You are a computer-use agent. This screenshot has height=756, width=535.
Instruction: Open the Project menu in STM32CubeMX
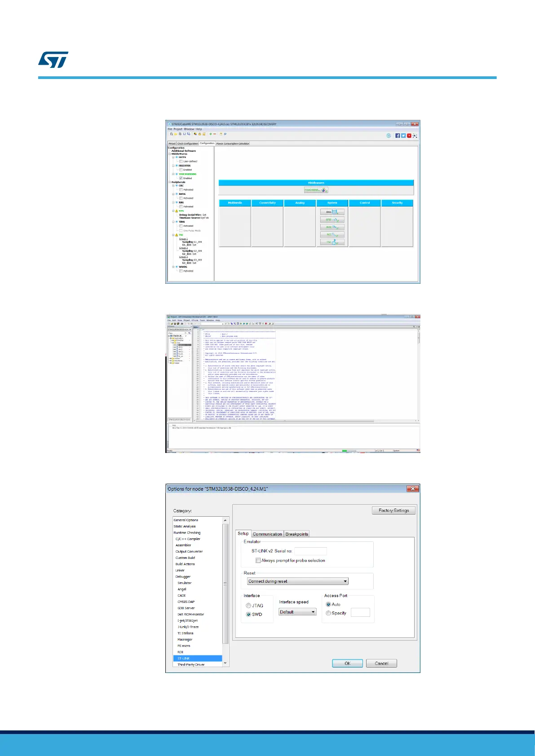pyautogui.click(x=178, y=129)
